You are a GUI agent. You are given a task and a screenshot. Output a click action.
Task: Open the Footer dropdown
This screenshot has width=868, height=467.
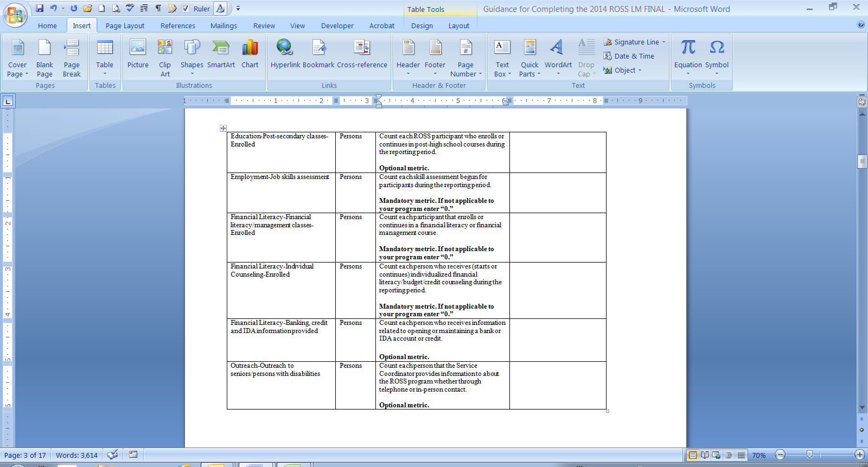click(435, 58)
